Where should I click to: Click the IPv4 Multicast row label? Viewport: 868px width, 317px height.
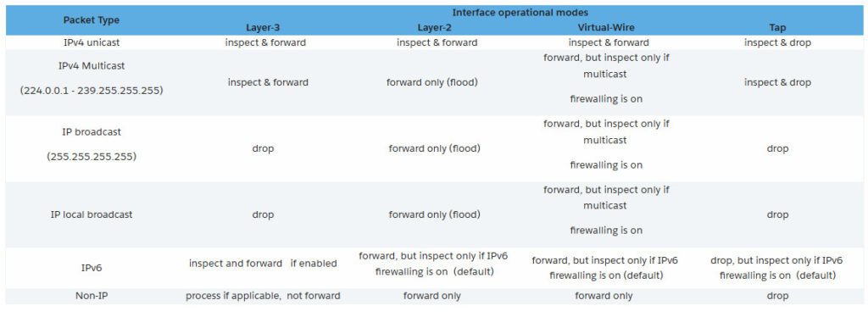tap(92, 66)
